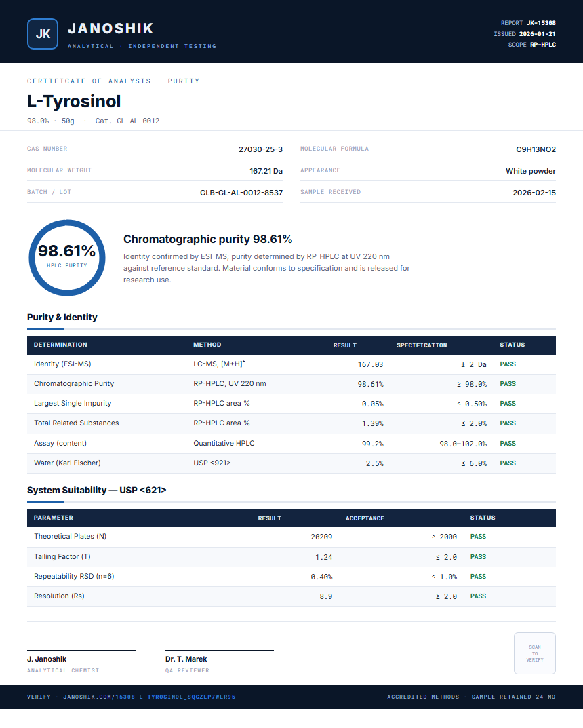The width and height of the screenshot is (583, 728).
Task: Click the Chromatographic purity 98.61% heading
Action: coord(208,239)
